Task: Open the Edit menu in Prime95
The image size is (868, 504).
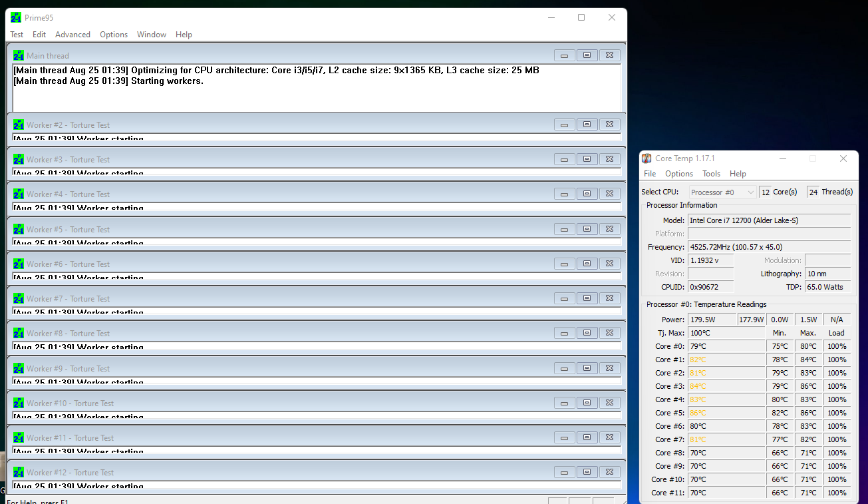Action: tap(39, 35)
